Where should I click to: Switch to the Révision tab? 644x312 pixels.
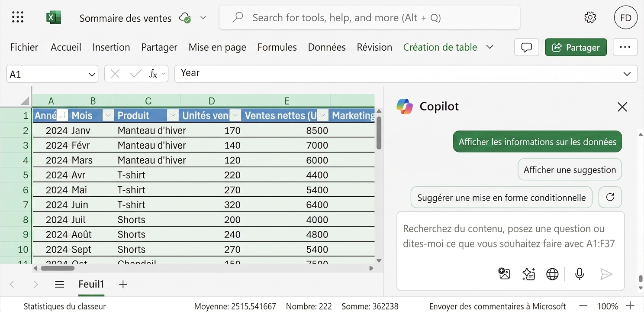[374, 47]
